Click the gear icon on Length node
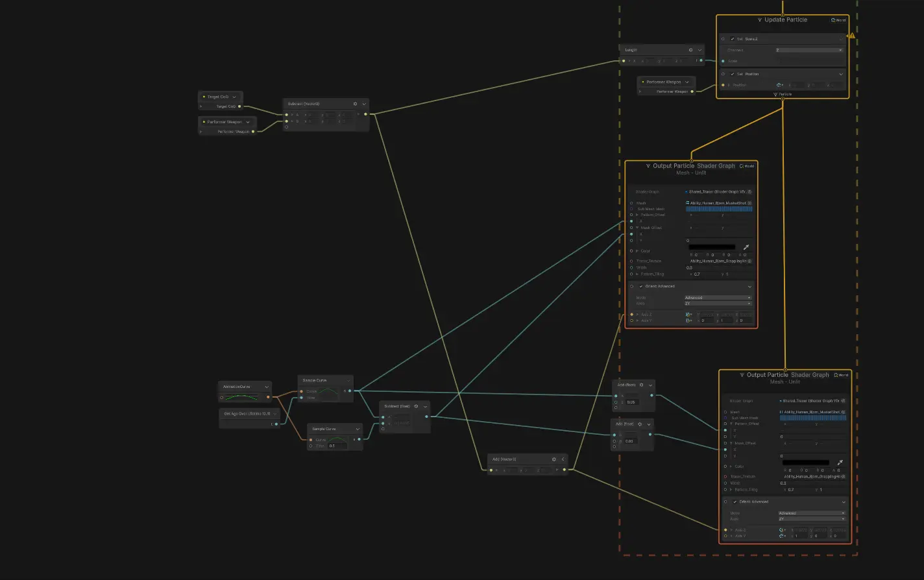Viewport: 924px width, 580px height. (x=690, y=50)
